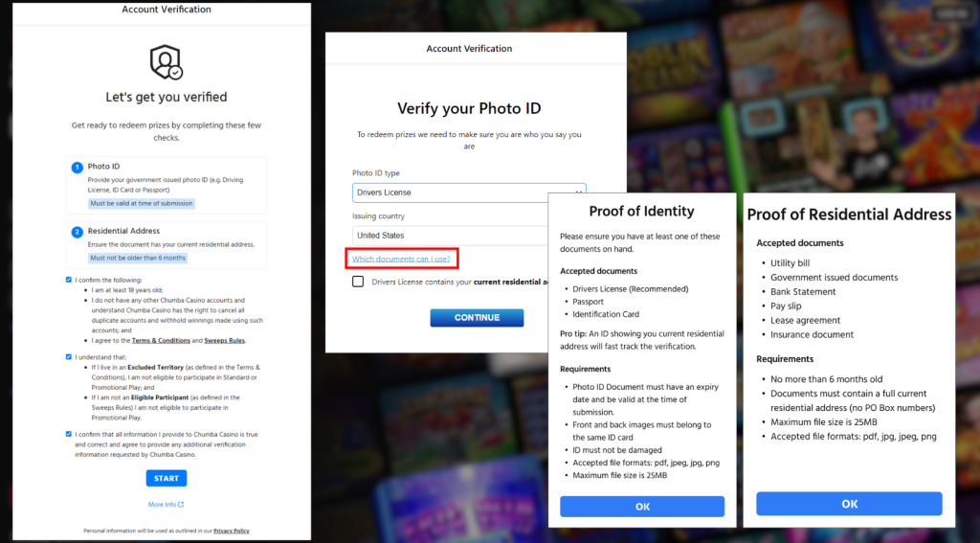The height and width of the screenshot is (543, 980).
Task: Click the "Must not be older than 6 months" tag
Action: coord(138,259)
